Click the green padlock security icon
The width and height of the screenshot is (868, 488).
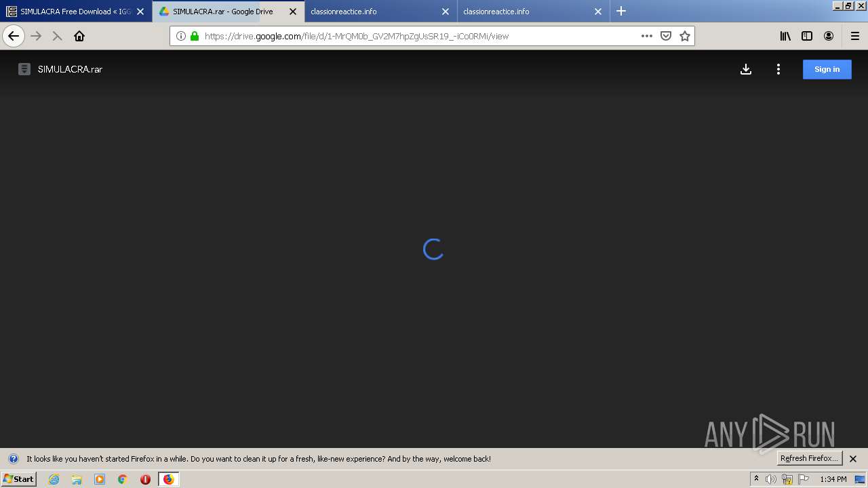coord(195,36)
